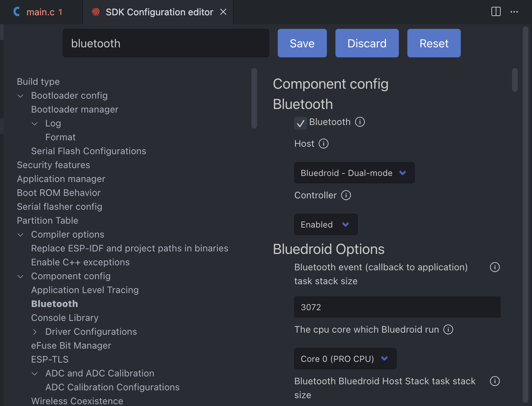
Task: Uncheck the Bluetooth checkbox
Action: [301, 123]
